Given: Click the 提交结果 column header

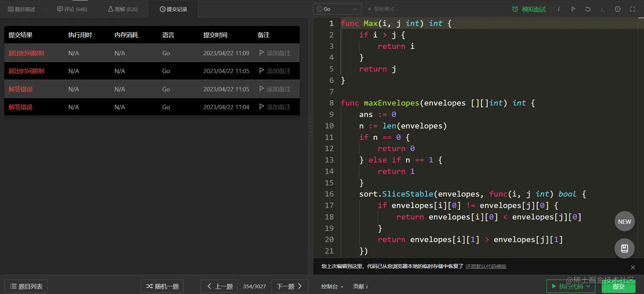Looking at the screenshot, I should click(x=20, y=35).
